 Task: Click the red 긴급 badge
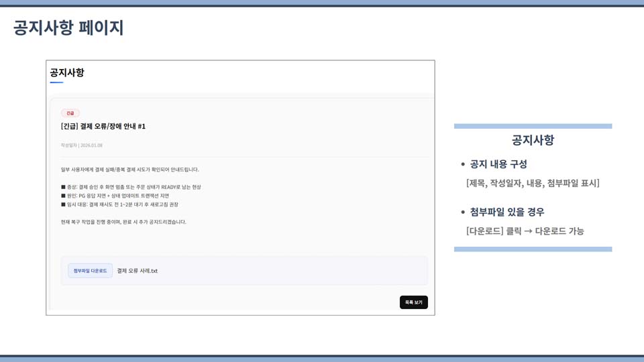(x=70, y=113)
